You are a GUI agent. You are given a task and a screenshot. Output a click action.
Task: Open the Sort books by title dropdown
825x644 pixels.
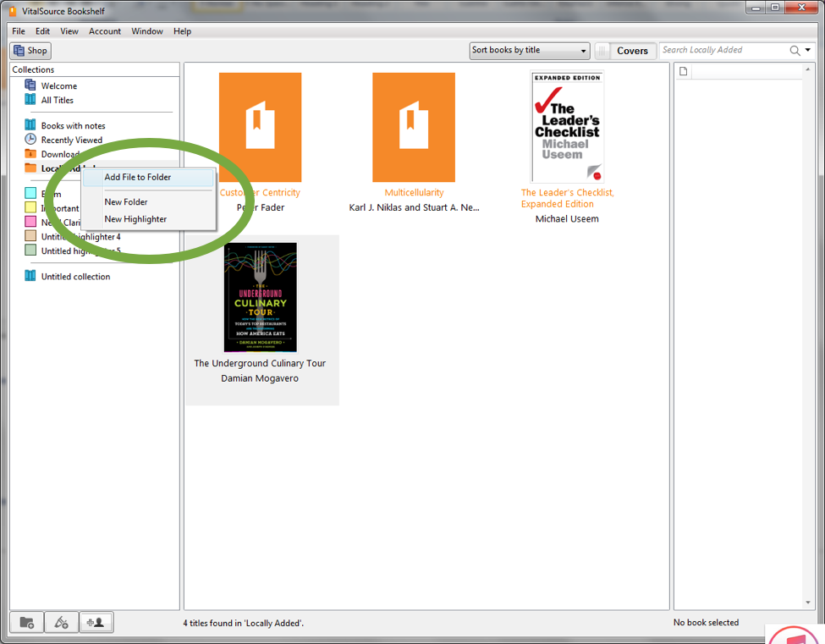point(530,51)
